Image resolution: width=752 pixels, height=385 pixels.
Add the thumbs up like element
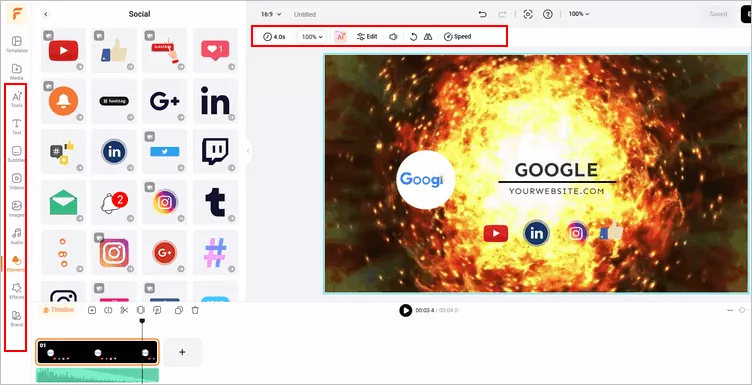(114, 50)
